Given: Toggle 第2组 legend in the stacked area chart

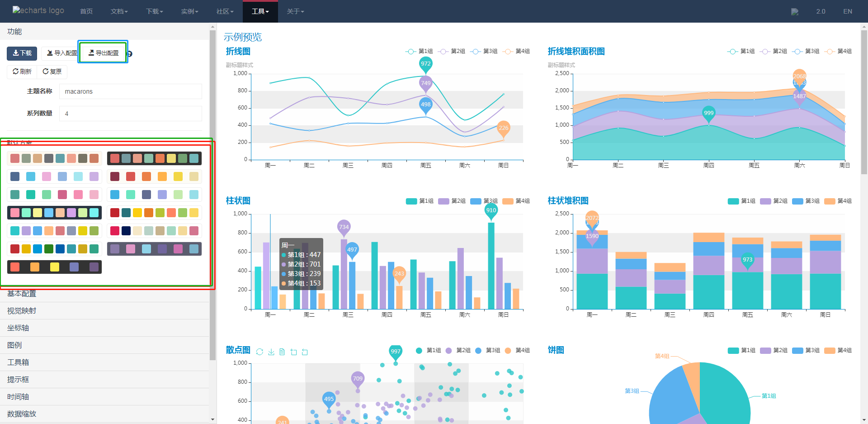Looking at the screenshot, I should (x=774, y=52).
